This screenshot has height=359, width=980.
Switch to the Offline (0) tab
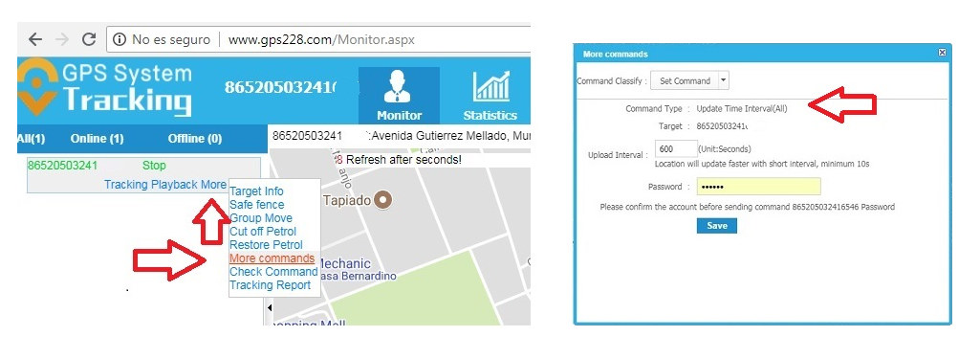point(195,138)
